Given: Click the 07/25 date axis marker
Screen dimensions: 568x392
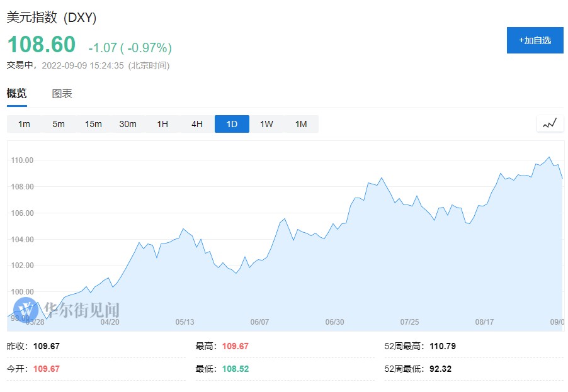Looking at the screenshot, I should [409, 322].
